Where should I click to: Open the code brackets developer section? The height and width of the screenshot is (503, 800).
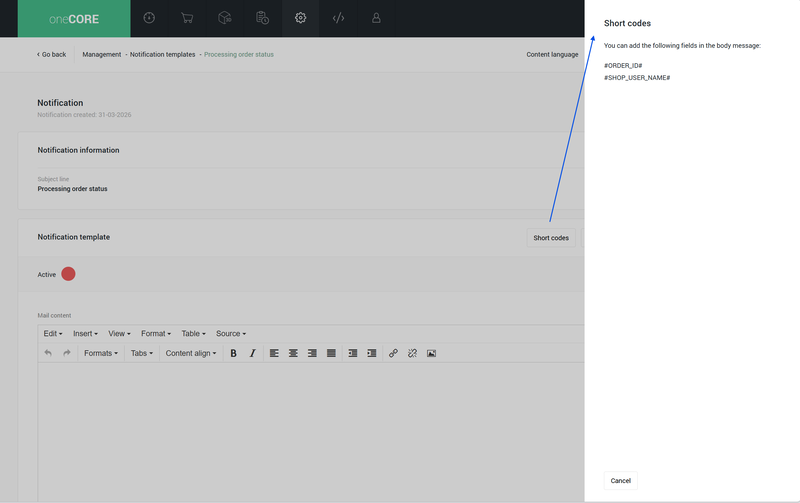[x=338, y=18]
